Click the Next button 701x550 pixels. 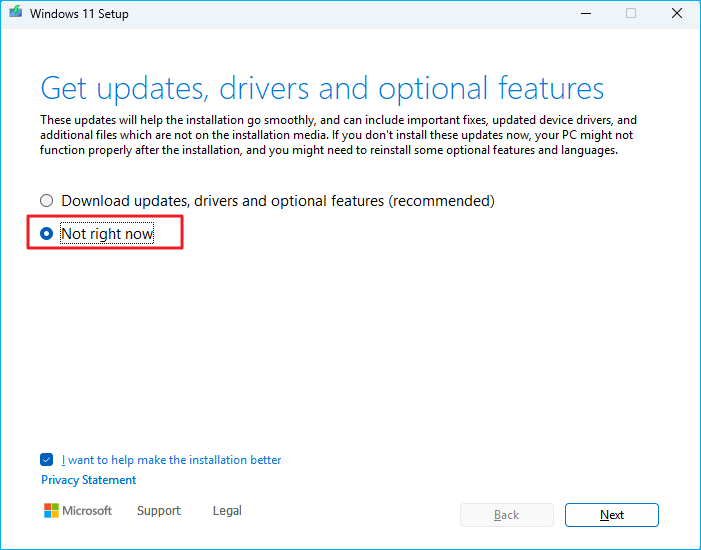point(612,515)
